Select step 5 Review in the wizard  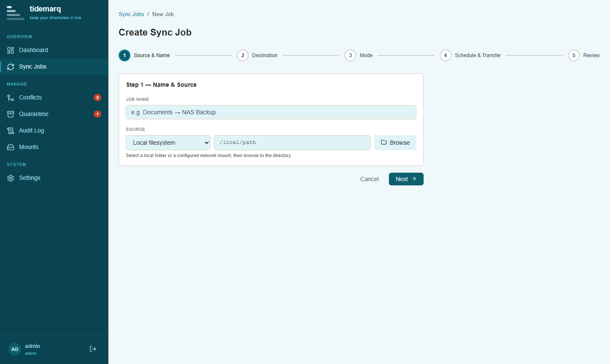[584, 55]
